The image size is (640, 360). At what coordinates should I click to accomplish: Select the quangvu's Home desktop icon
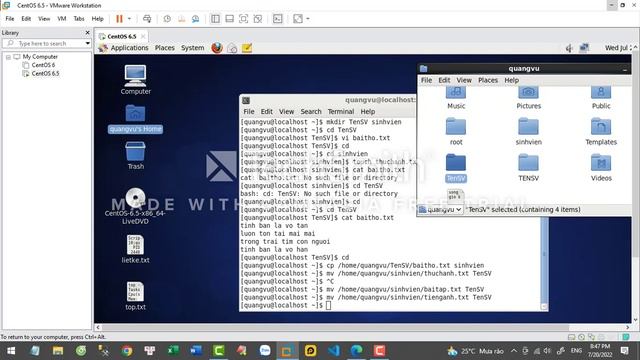(136, 118)
